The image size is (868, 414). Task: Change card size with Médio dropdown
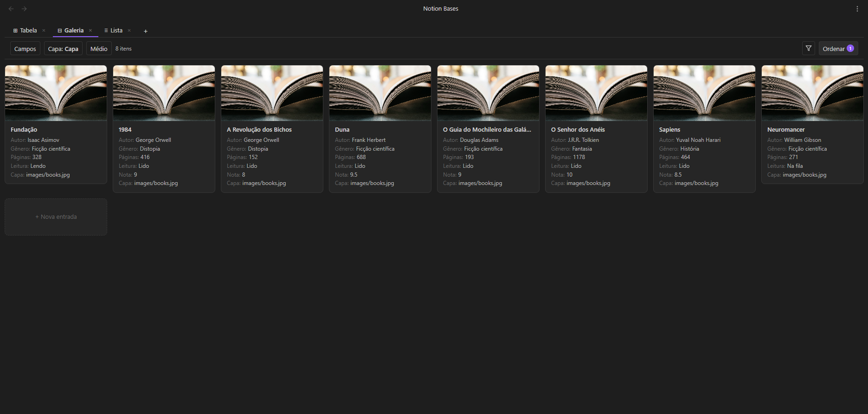(x=99, y=49)
